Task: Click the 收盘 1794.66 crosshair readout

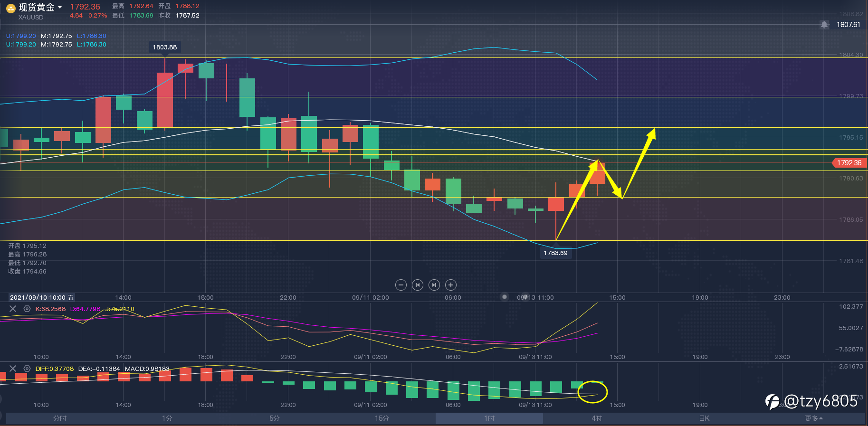Action: pyautogui.click(x=27, y=272)
